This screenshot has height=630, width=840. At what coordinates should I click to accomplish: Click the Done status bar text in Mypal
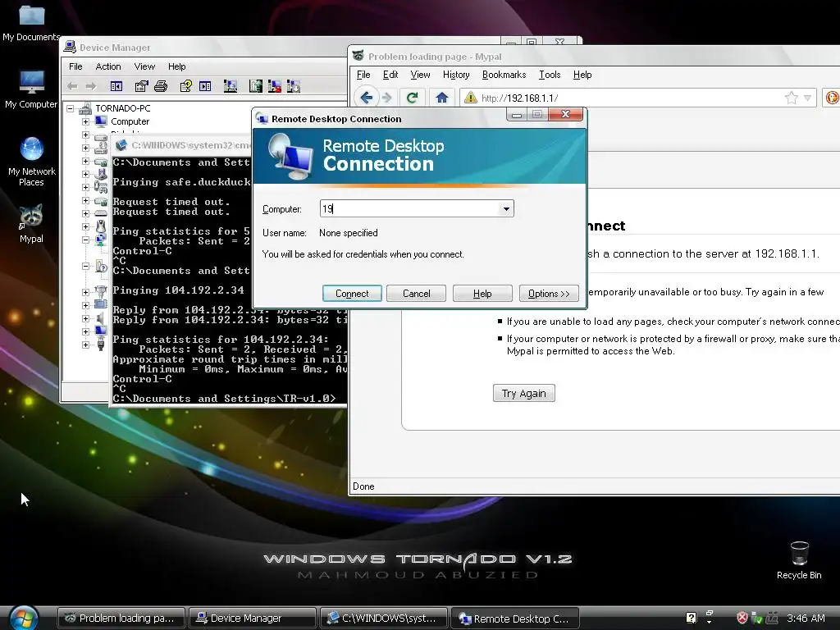coord(363,486)
